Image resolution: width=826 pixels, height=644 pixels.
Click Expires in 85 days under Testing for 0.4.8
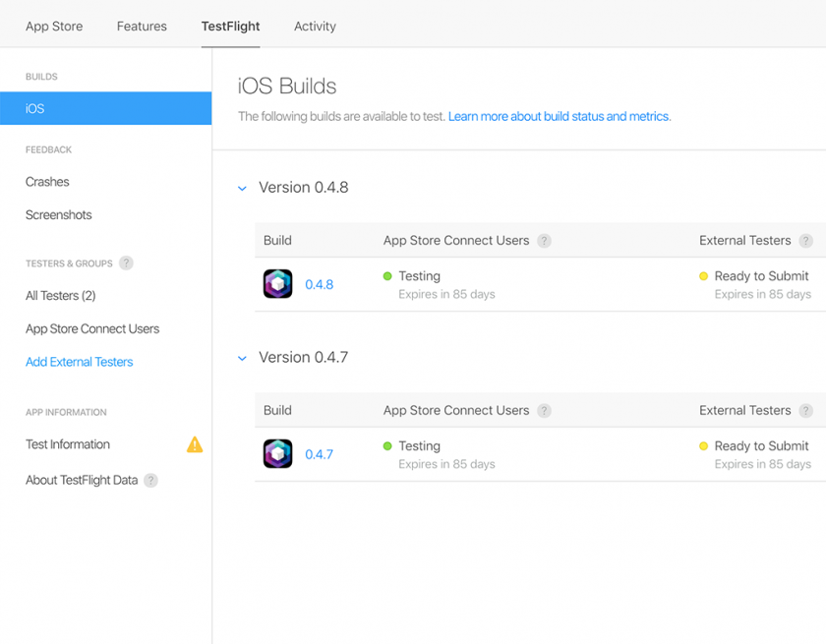tap(446, 294)
